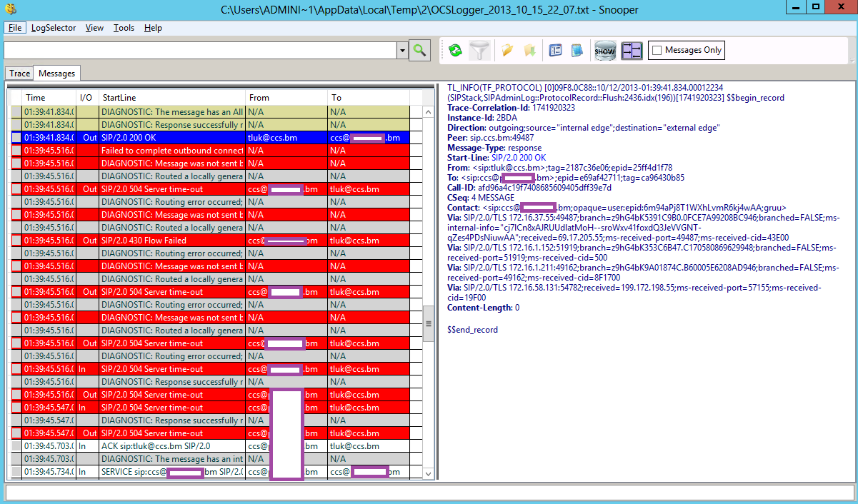This screenshot has width=858, height=504.
Task: Open the LogSelector menu
Action: coord(54,28)
